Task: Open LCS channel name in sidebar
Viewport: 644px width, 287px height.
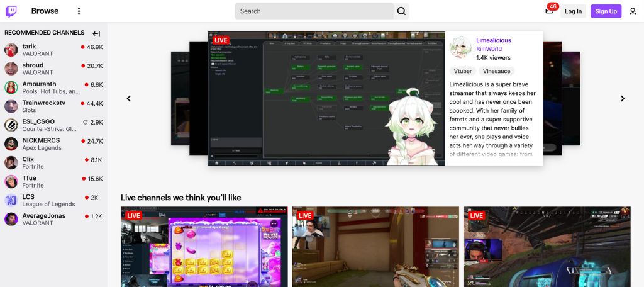Action: coord(28,196)
